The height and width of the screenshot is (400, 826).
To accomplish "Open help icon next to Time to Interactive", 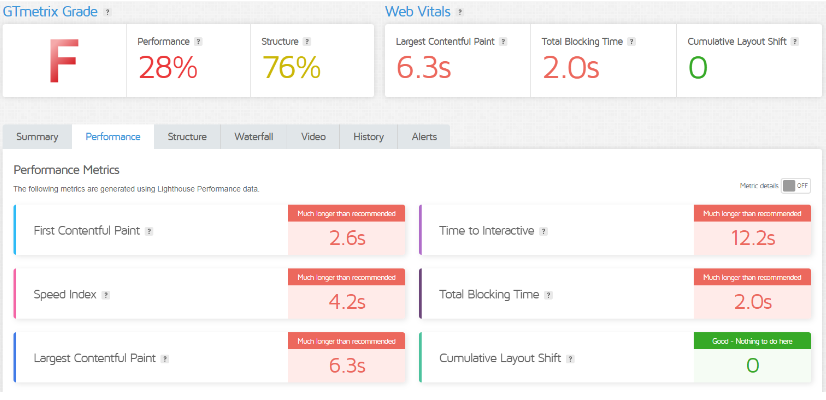I will click(543, 231).
